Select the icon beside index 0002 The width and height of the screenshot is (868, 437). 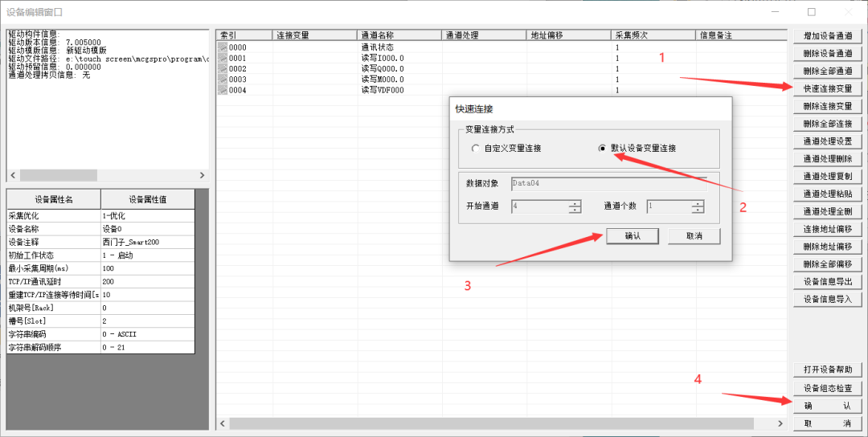pyautogui.click(x=223, y=69)
